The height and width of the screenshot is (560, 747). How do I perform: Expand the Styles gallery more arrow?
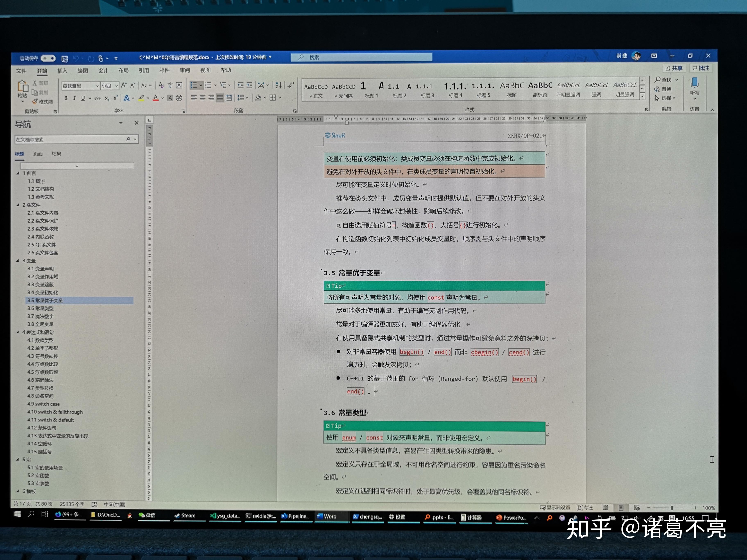click(642, 96)
